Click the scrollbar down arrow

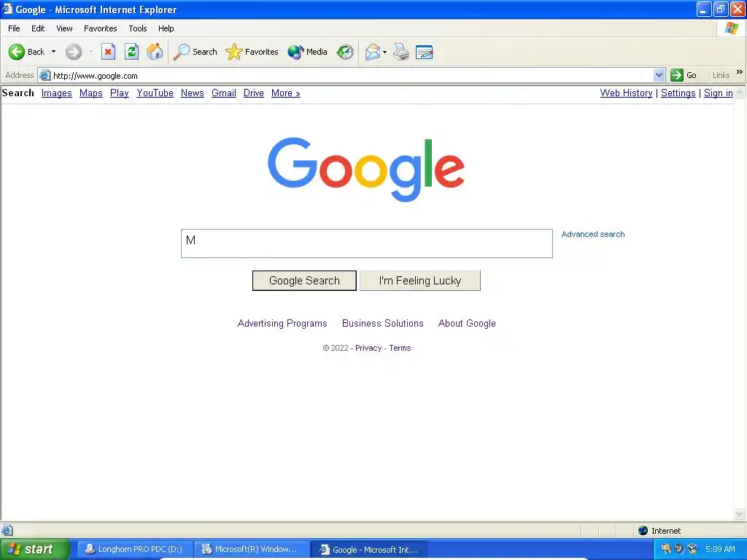[740, 514]
